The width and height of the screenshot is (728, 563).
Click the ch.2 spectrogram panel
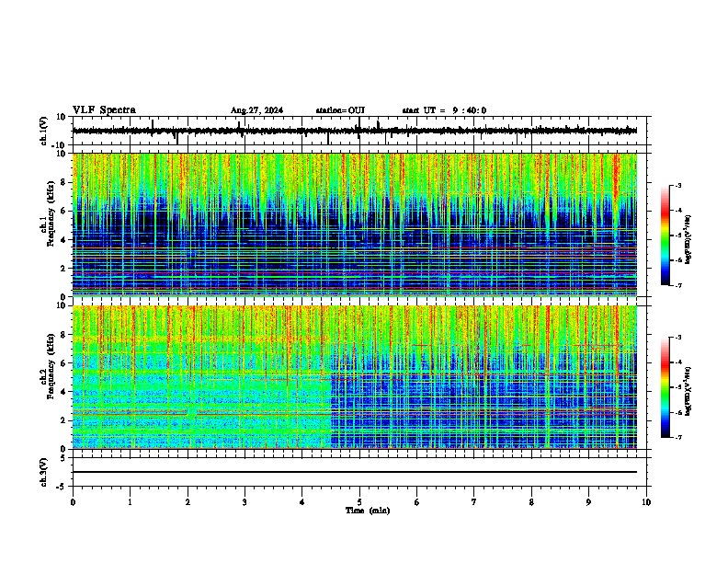(x=354, y=377)
